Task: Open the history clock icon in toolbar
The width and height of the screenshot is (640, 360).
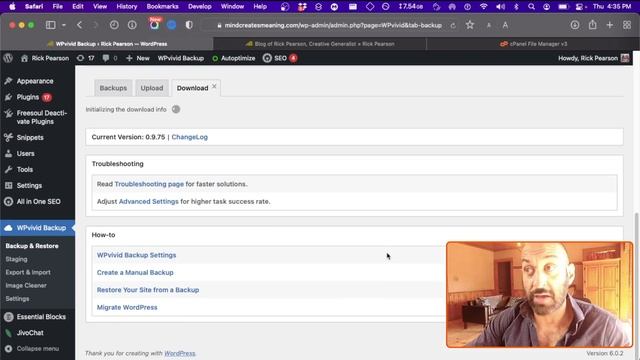Action: click(114, 25)
